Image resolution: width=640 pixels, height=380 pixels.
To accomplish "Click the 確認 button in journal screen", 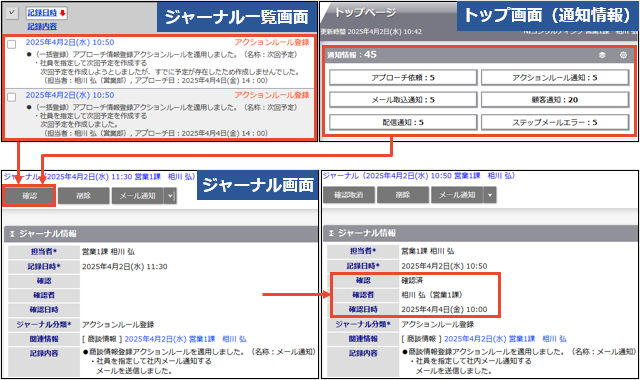I will (x=29, y=196).
